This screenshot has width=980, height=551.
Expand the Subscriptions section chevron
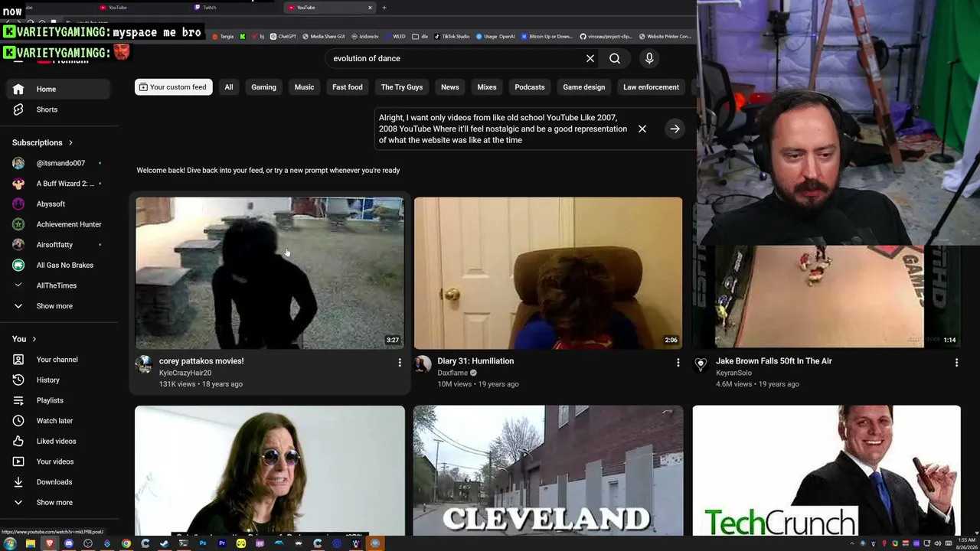70,142
